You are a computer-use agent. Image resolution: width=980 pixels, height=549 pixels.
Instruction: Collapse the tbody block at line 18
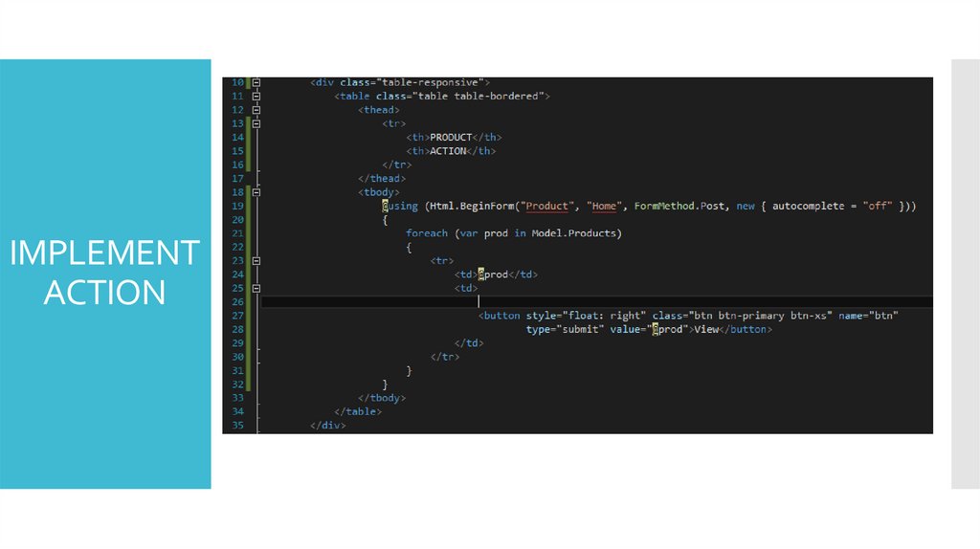pos(256,192)
